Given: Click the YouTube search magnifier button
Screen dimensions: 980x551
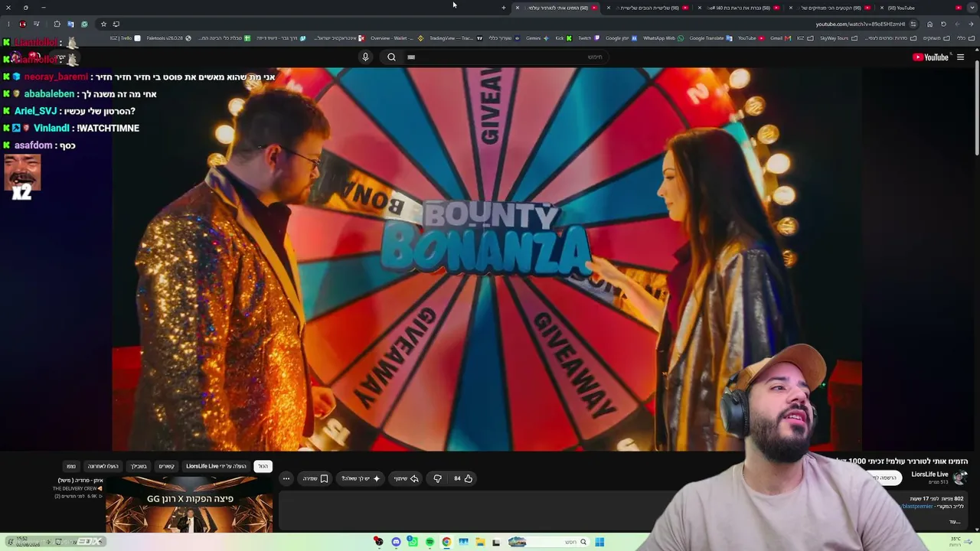Looking at the screenshot, I should pos(391,57).
